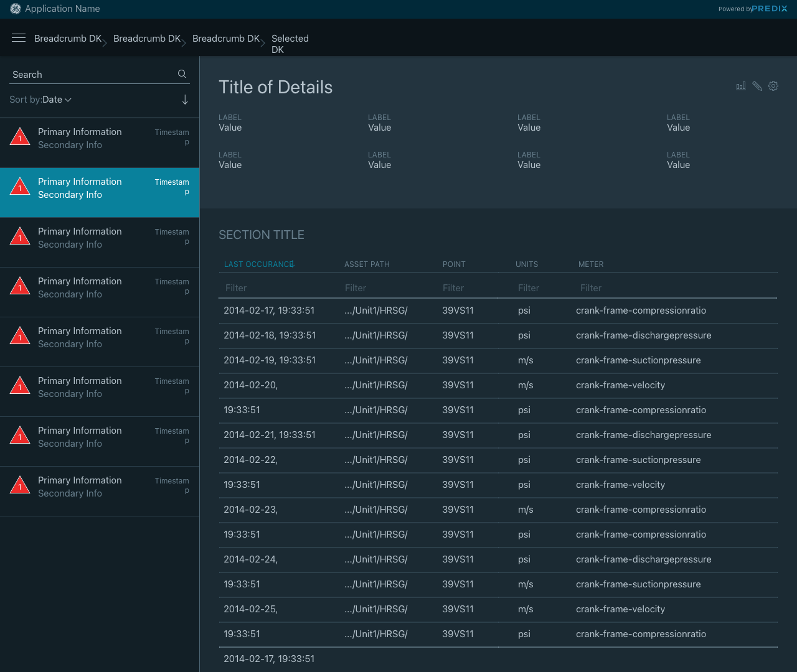Navigate to the third Breadcrumb DK
The height and width of the screenshot is (672, 797).
coord(225,39)
